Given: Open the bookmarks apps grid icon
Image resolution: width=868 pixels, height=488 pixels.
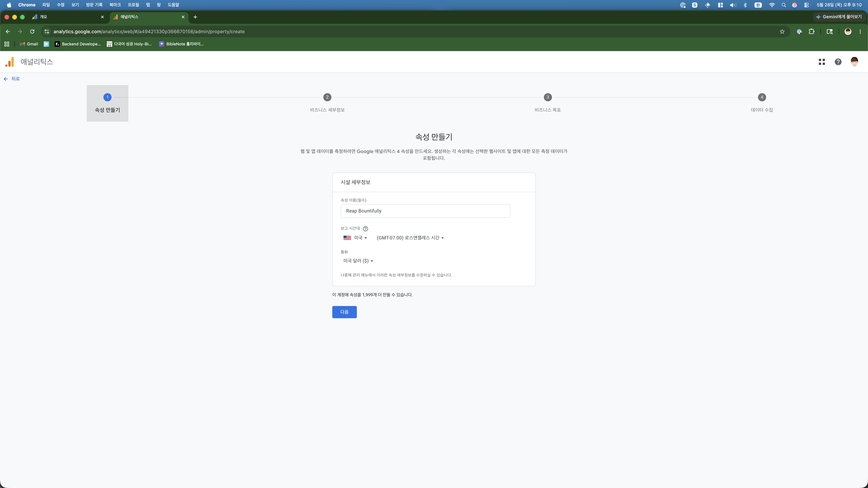Looking at the screenshot, I should click(7, 44).
